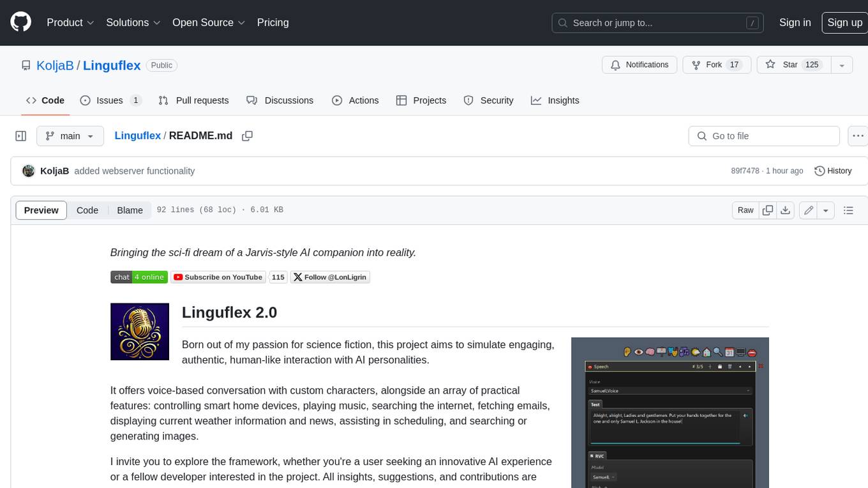The image size is (868, 488).
Task: Click the Subscribe on YouTube badge
Action: coord(218,277)
